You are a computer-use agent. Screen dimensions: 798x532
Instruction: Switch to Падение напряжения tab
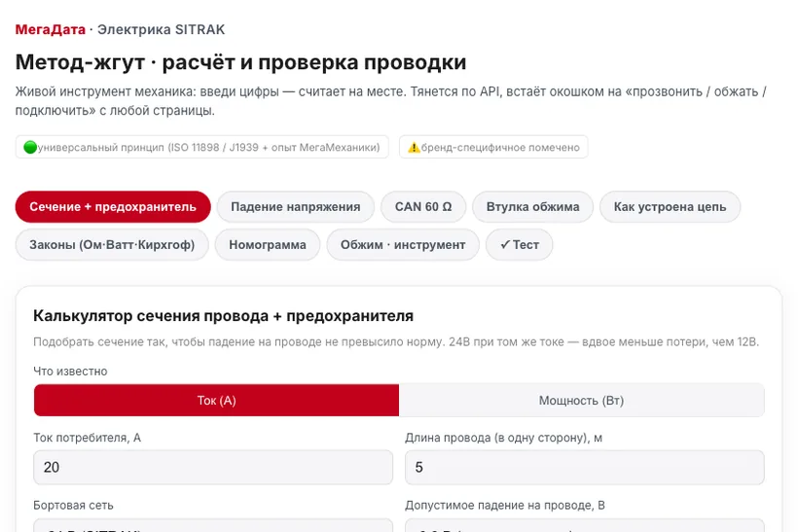tap(296, 207)
